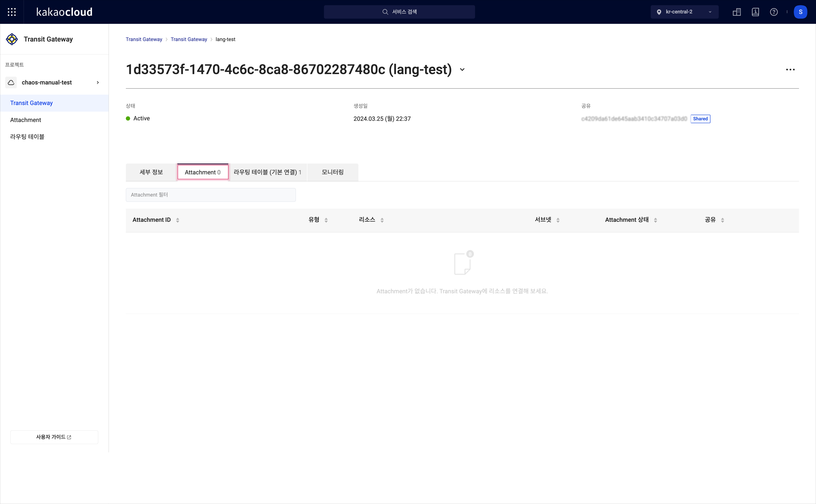Click the Active status text
Image resolution: width=816 pixels, height=504 pixels.
(141, 118)
